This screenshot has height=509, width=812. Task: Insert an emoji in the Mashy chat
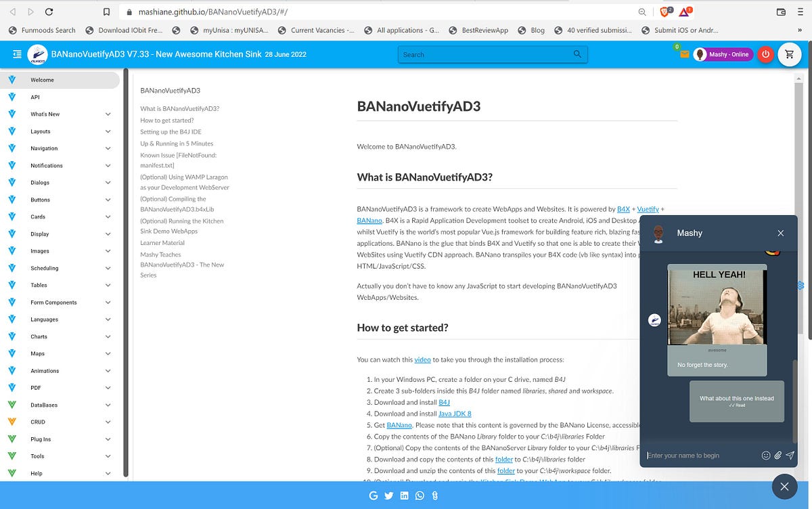765,455
